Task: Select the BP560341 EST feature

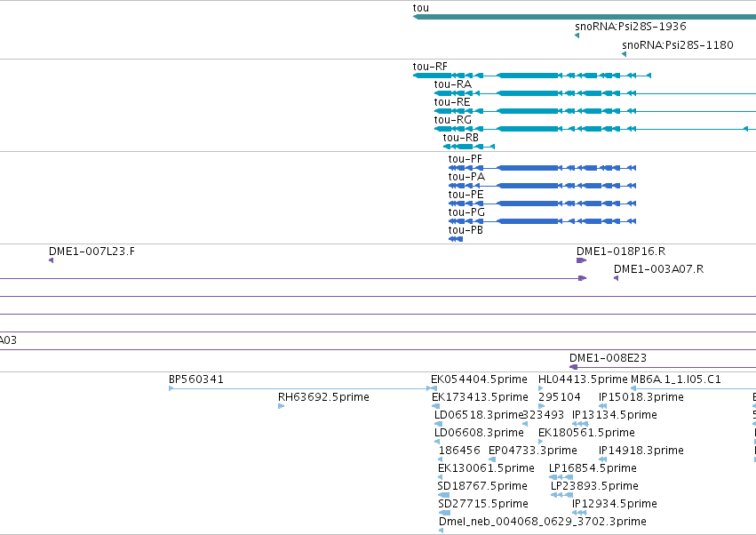Action: coord(300,388)
